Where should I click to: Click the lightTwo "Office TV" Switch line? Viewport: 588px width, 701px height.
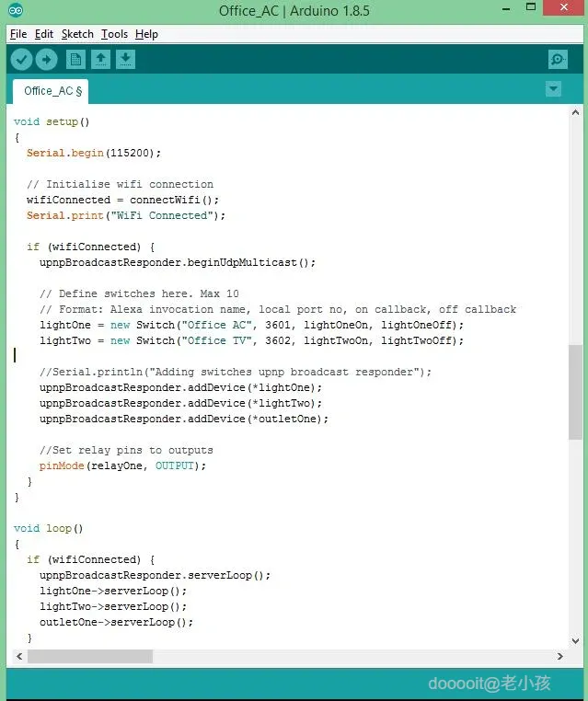tap(252, 340)
